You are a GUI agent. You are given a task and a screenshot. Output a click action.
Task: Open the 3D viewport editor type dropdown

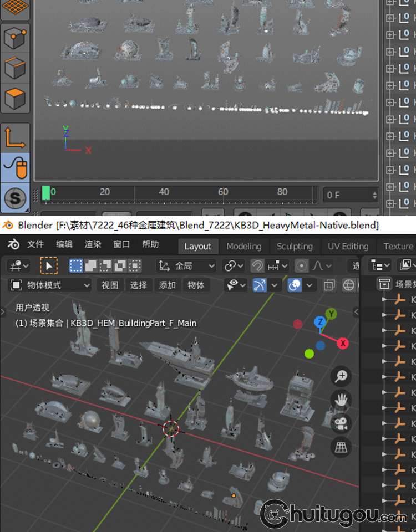(x=19, y=265)
